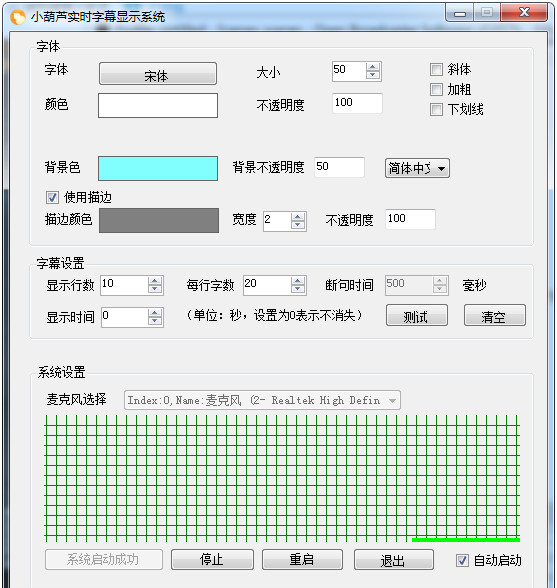Click the 重启 restart button
The image size is (557, 588).
302,560
